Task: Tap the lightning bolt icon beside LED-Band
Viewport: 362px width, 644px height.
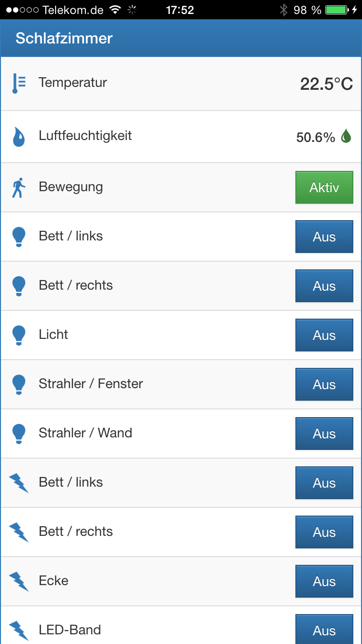Action: click(x=19, y=630)
